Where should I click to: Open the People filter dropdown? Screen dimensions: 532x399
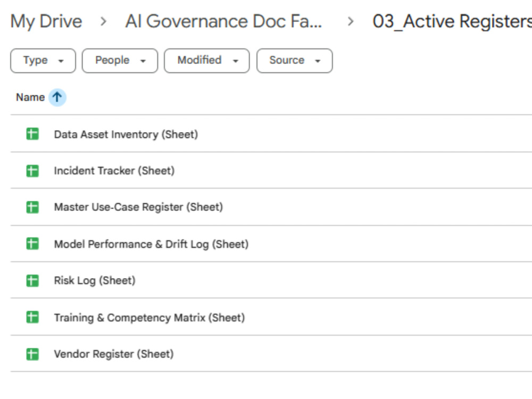pos(120,61)
